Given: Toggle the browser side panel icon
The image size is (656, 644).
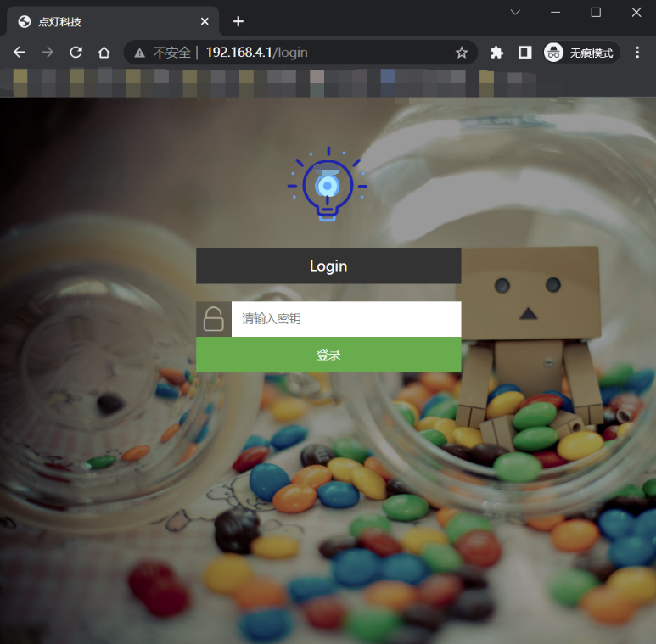Looking at the screenshot, I should coord(525,53).
